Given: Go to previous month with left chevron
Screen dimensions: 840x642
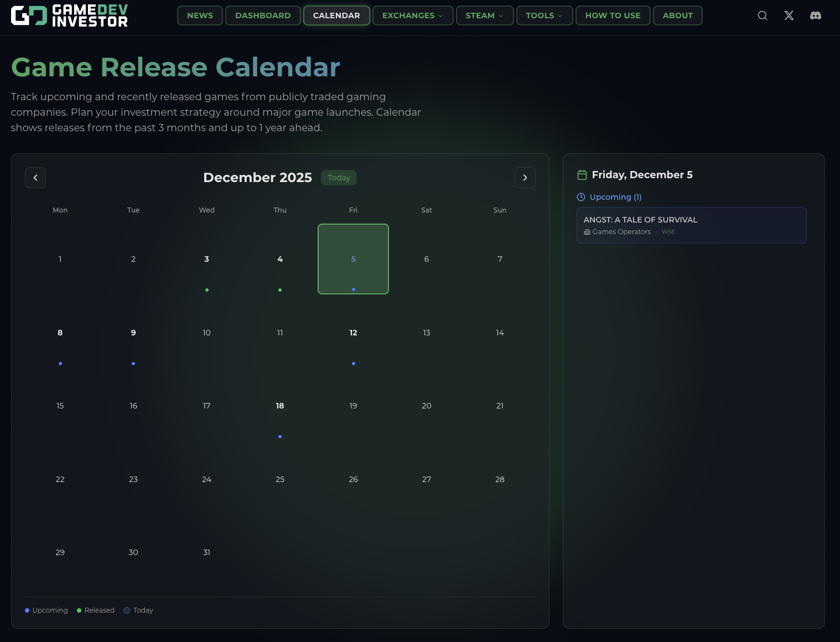Looking at the screenshot, I should pos(35,178).
